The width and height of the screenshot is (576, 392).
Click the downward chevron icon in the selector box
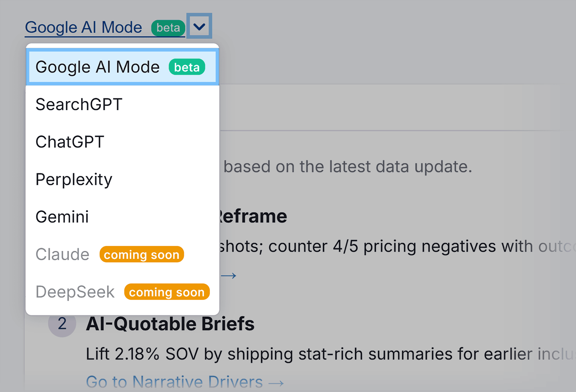(199, 26)
